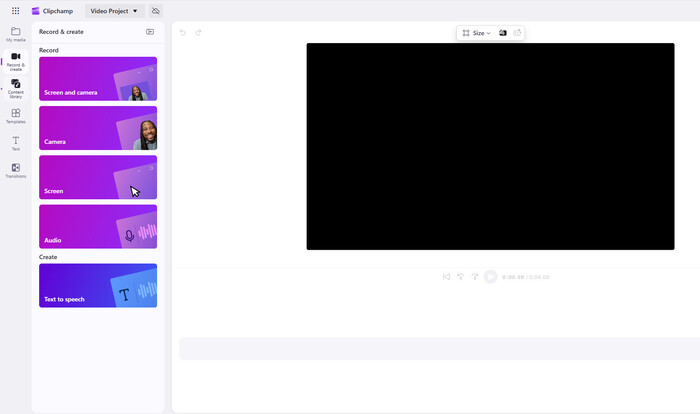The width and height of the screenshot is (700, 414).
Task: Click the dark middle icon in preview toolbar
Action: [503, 33]
